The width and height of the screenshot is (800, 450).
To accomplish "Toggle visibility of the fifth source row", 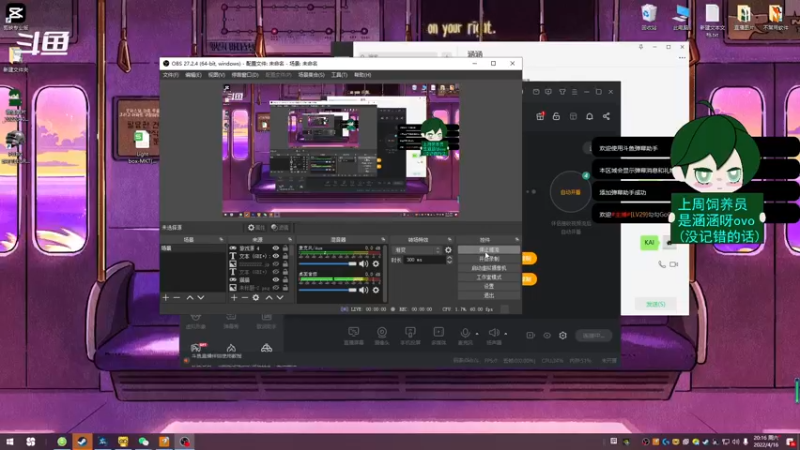I will (x=276, y=280).
